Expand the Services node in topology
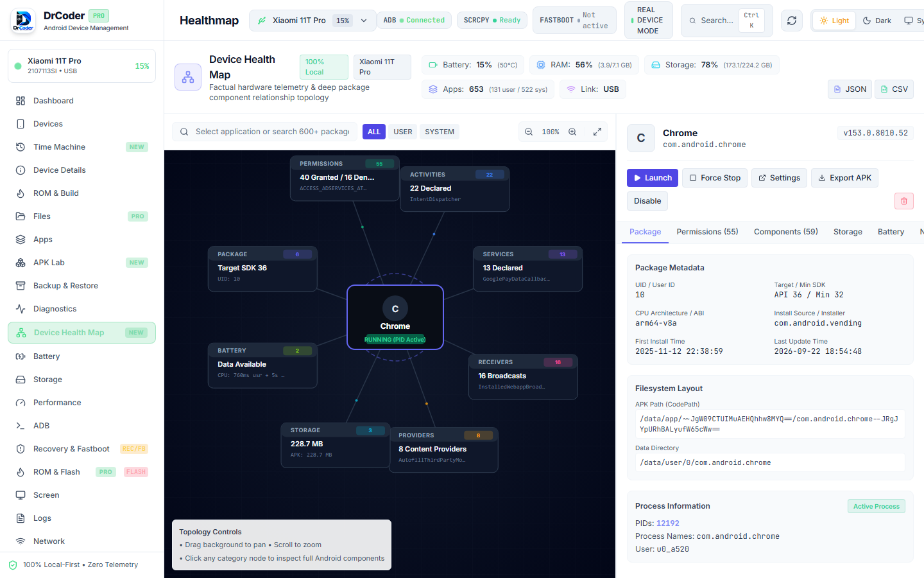Image resolution: width=924 pixels, height=578 pixels. pyautogui.click(x=528, y=268)
